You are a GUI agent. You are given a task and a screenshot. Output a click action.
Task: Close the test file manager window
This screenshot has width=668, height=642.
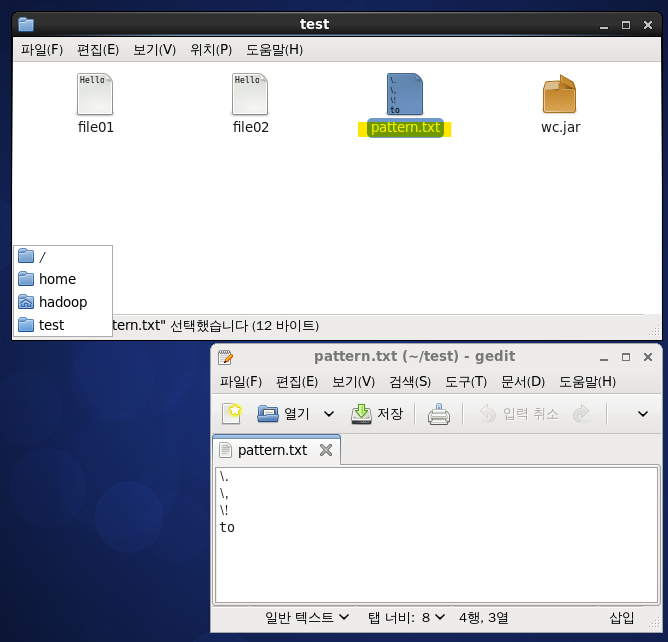[648, 25]
